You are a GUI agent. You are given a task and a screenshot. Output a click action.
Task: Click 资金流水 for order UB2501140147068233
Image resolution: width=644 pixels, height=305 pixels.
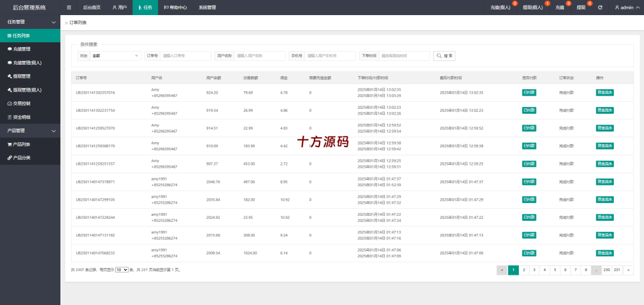click(604, 253)
